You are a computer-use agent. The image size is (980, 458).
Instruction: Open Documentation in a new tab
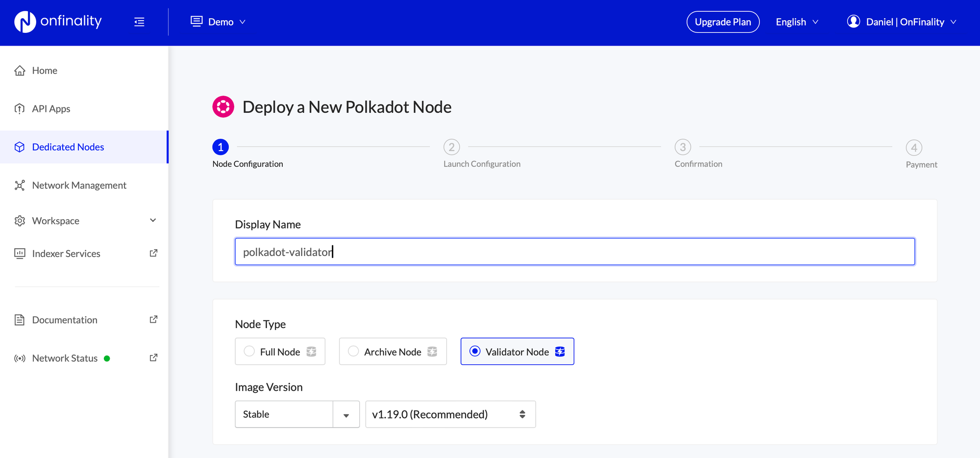click(64, 320)
